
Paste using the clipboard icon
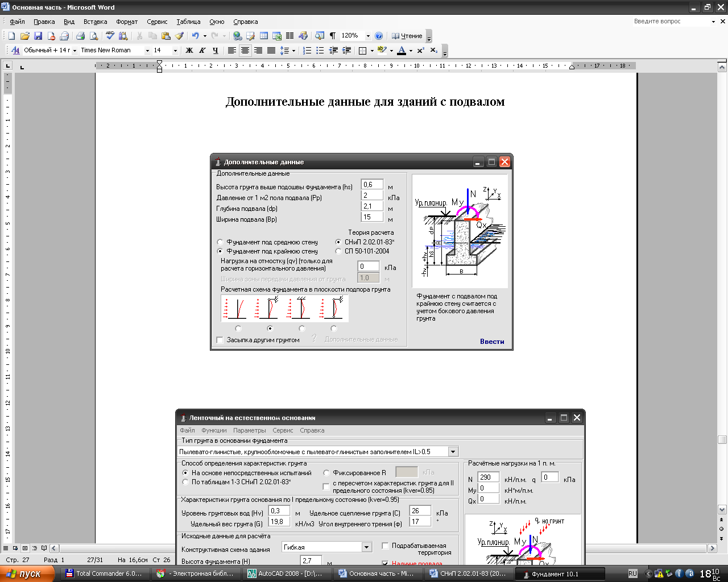(166, 36)
